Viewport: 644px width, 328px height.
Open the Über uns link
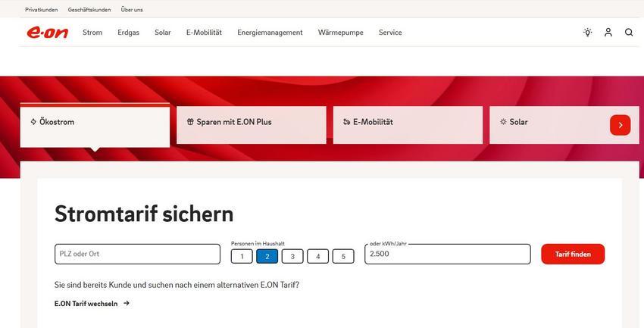[132, 9]
